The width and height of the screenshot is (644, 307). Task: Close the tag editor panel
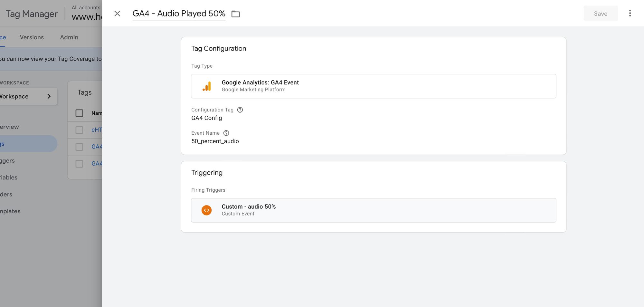pyautogui.click(x=117, y=14)
